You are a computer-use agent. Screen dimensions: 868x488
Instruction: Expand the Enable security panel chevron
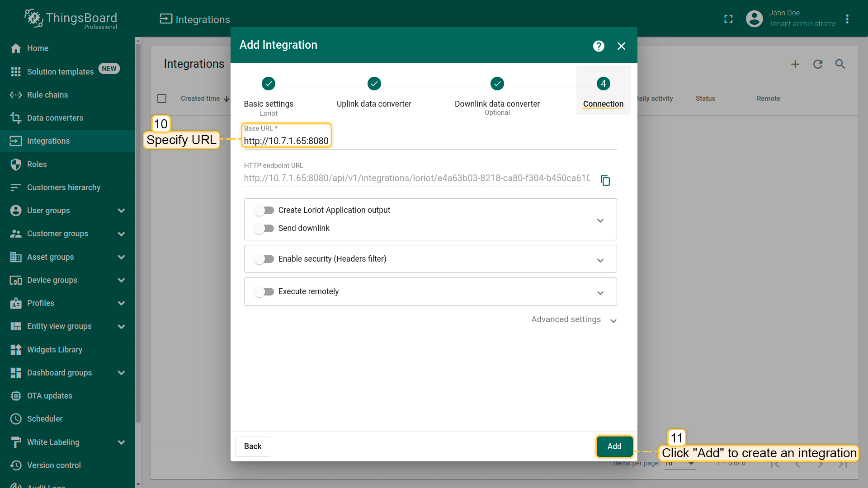tap(600, 260)
